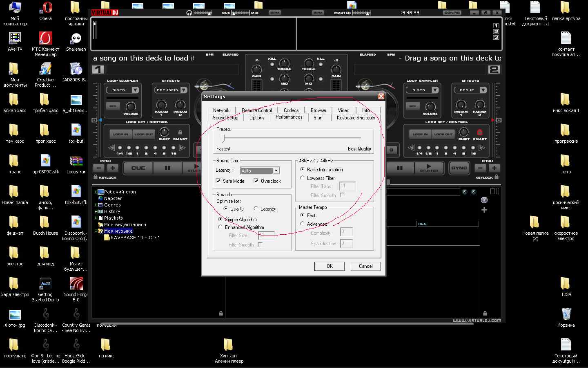The image size is (588, 368).
Task: Click deck 2 LOOP OUT button
Action: (x=443, y=134)
